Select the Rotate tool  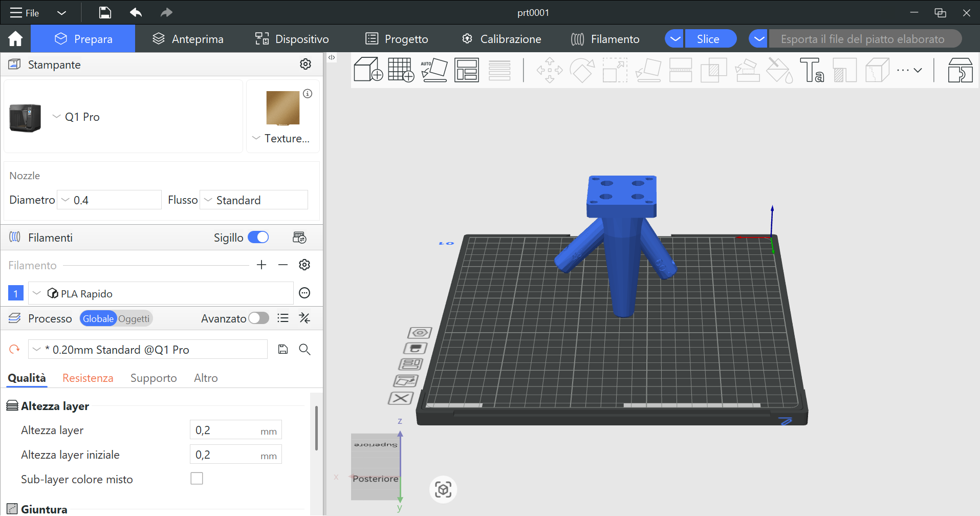click(x=582, y=70)
